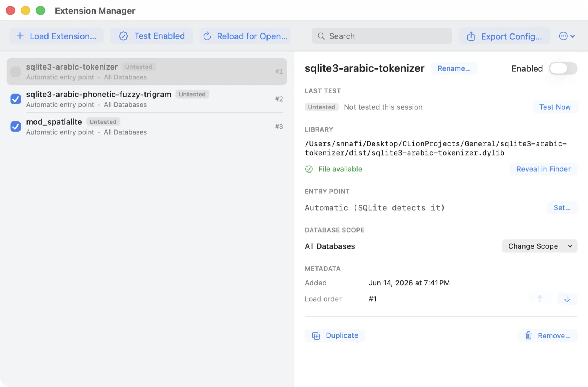Open the ellipsis more-options menu
The image size is (588, 387).
[567, 36]
